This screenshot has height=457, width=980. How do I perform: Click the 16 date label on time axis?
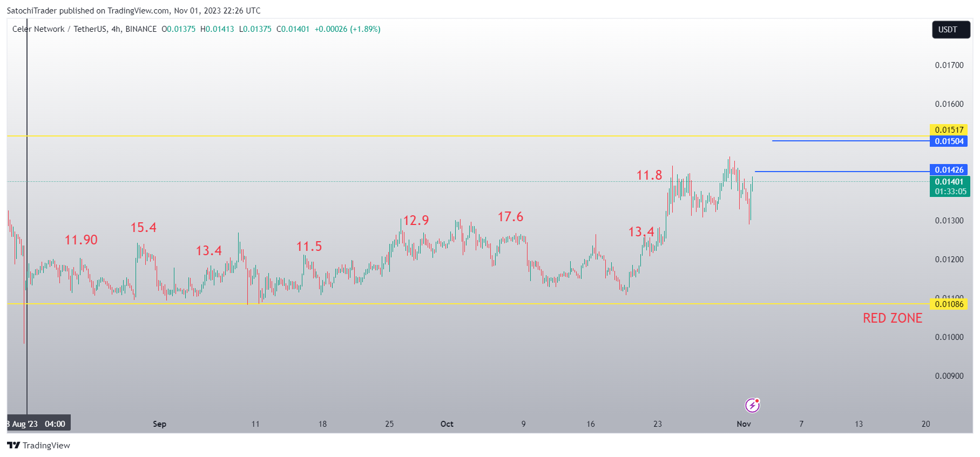pyautogui.click(x=591, y=424)
